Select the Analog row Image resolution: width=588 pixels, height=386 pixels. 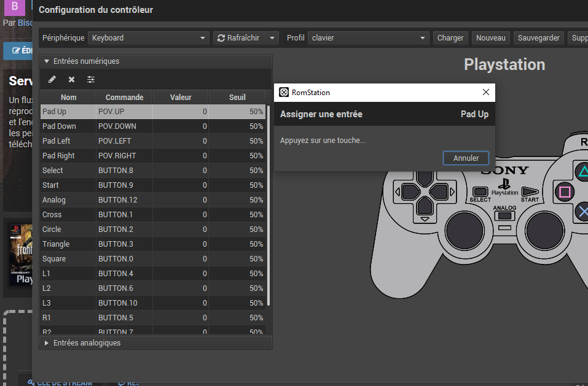tap(152, 200)
